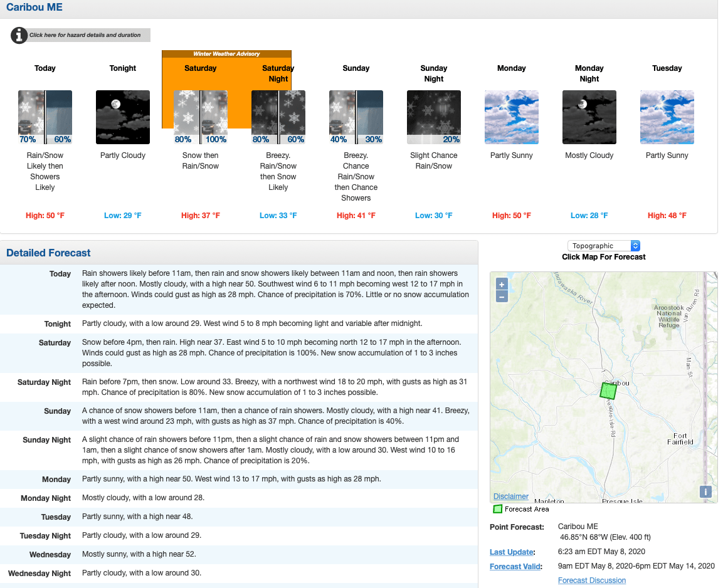Click the Sunday Night row label in Detailed Forecast
Viewport: 723px width, 588px height.
(x=46, y=440)
